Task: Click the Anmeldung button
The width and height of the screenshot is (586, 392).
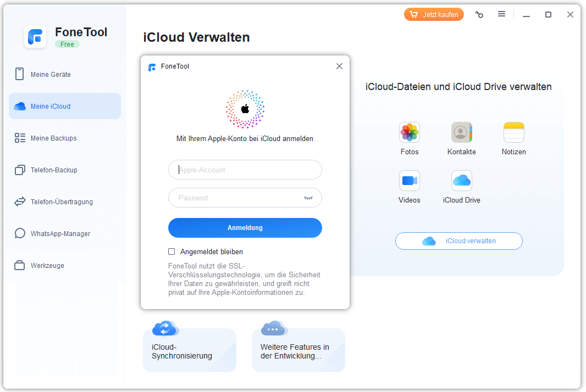Action: click(x=245, y=228)
